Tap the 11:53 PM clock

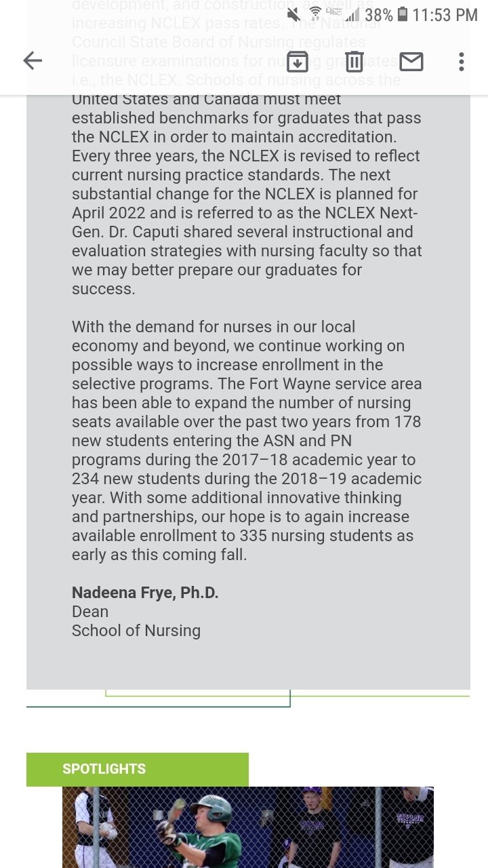tap(445, 15)
